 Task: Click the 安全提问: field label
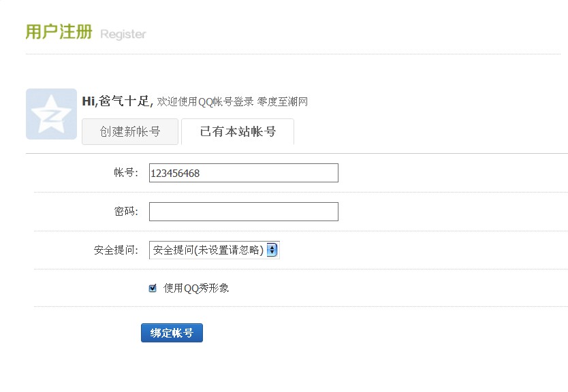tap(116, 250)
